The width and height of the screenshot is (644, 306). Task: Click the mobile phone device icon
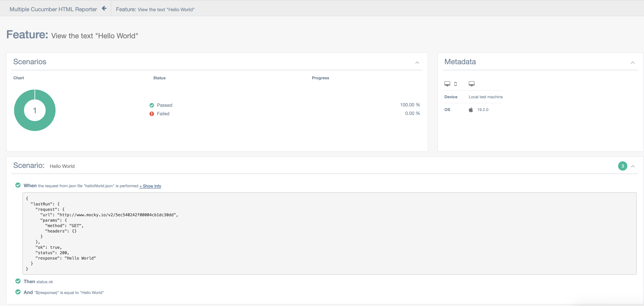click(x=455, y=84)
